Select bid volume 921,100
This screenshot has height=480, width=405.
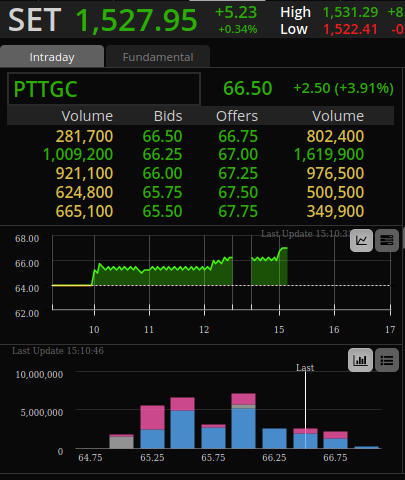pos(84,173)
